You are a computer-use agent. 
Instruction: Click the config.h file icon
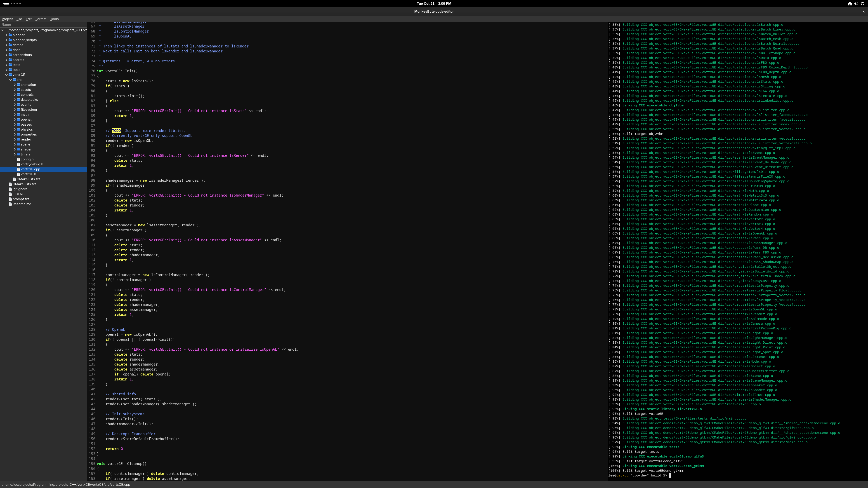(19, 159)
